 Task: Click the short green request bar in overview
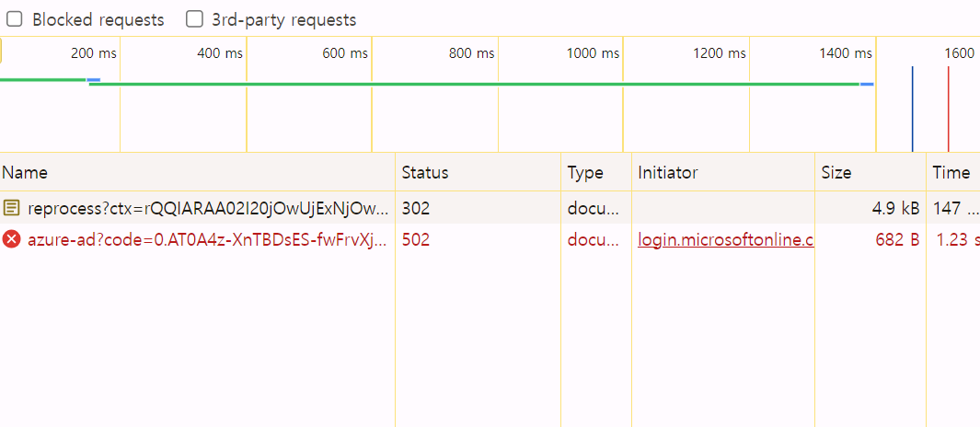[x=42, y=79]
